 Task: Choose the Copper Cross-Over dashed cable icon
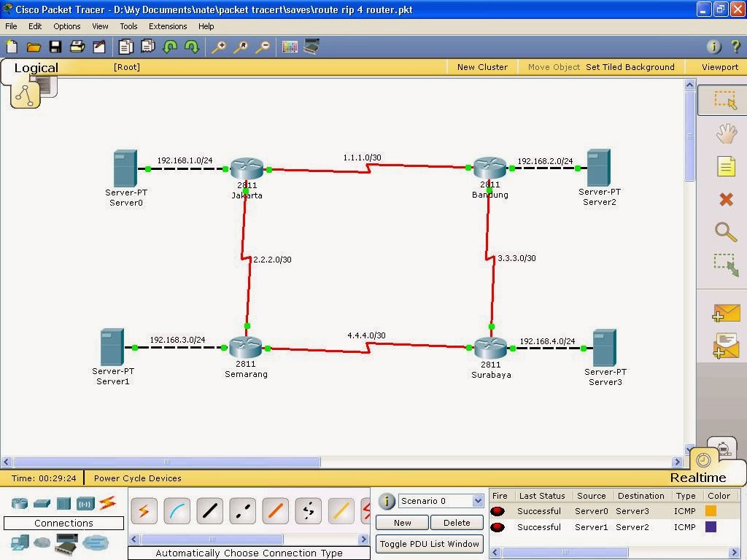point(242,510)
